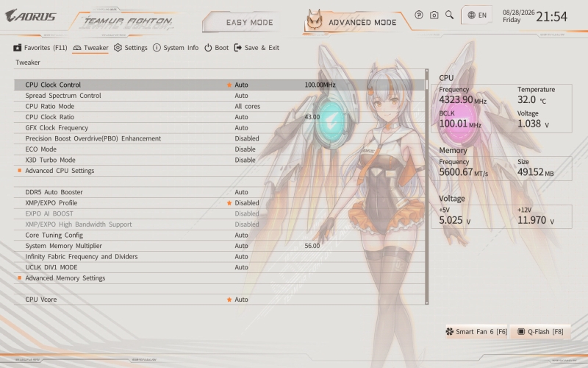Viewport: 588px width, 368px height.
Task: Click the globe language icon
Action: pyautogui.click(x=471, y=15)
